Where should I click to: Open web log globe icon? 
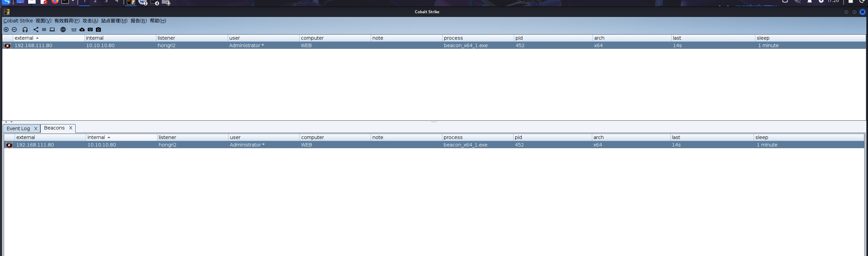(63, 29)
